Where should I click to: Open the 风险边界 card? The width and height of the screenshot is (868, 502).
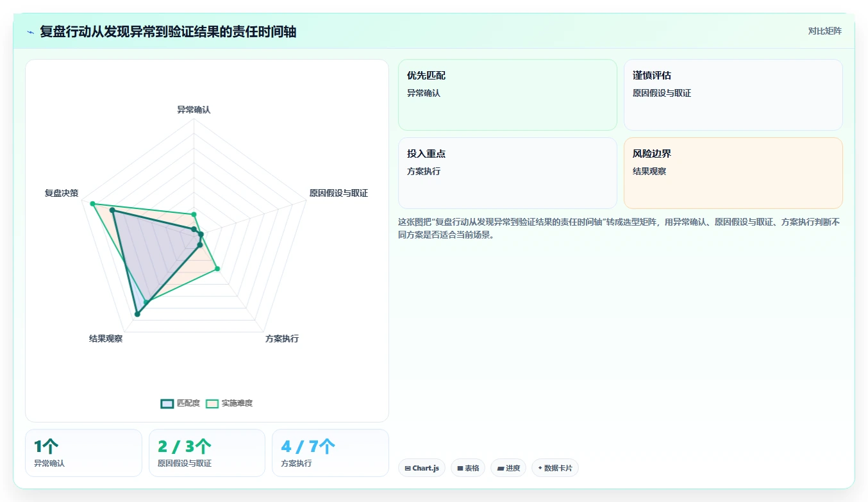(x=733, y=173)
